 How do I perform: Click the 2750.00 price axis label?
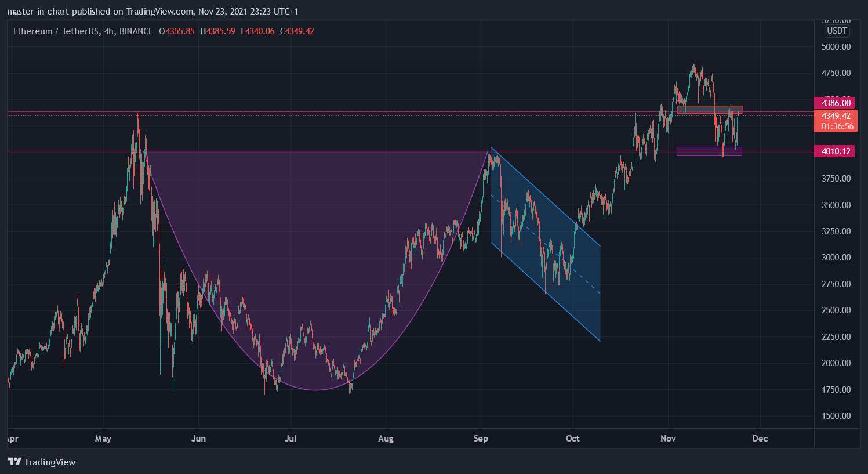click(x=836, y=284)
